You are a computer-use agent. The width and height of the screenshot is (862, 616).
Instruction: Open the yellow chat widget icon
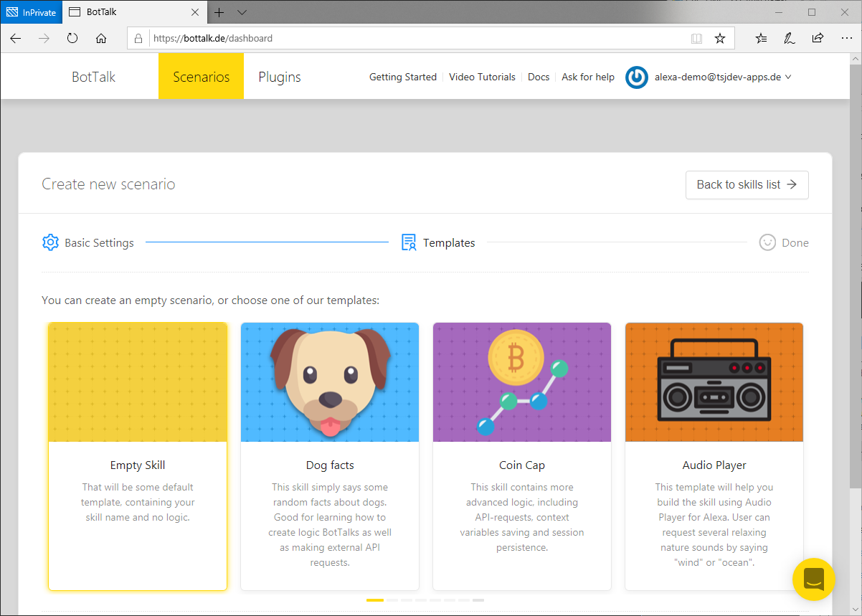tap(814, 579)
